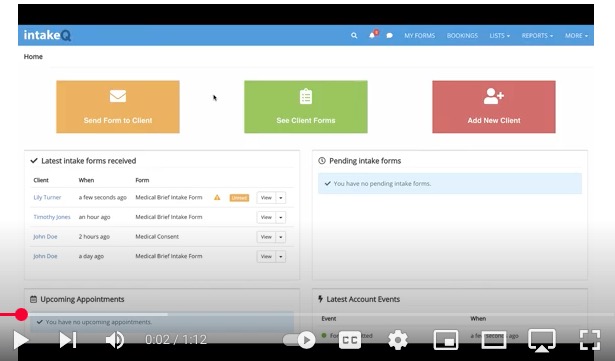615x361 pixels.
Task: Click the orange Unread badge
Action: pyautogui.click(x=239, y=198)
